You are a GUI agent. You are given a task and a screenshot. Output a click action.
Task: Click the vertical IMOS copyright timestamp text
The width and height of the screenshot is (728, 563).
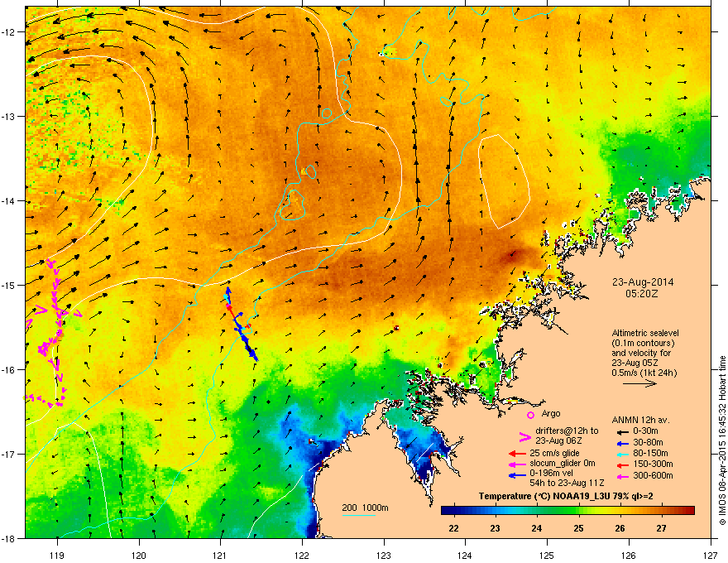[x=722, y=440]
